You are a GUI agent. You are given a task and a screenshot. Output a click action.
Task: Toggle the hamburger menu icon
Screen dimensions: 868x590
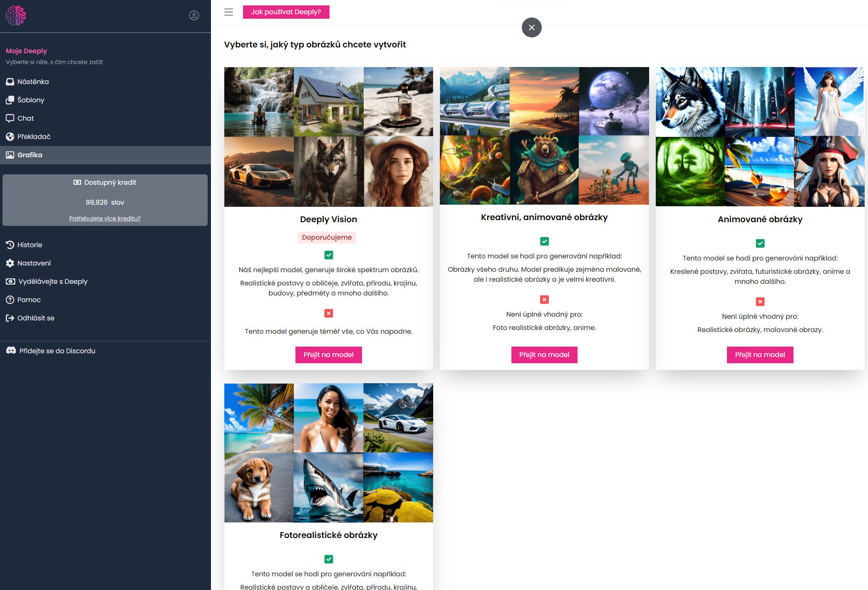pyautogui.click(x=228, y=12)
